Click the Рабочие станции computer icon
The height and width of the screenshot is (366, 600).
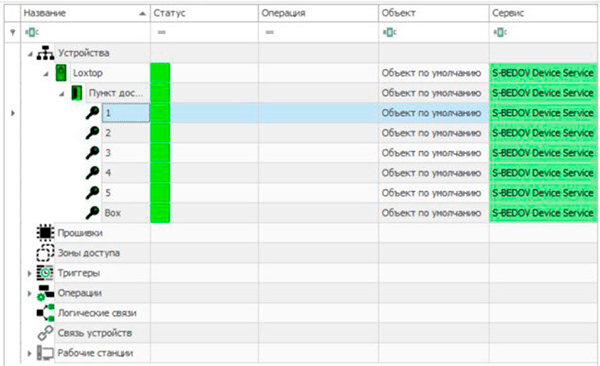[45, 353]
